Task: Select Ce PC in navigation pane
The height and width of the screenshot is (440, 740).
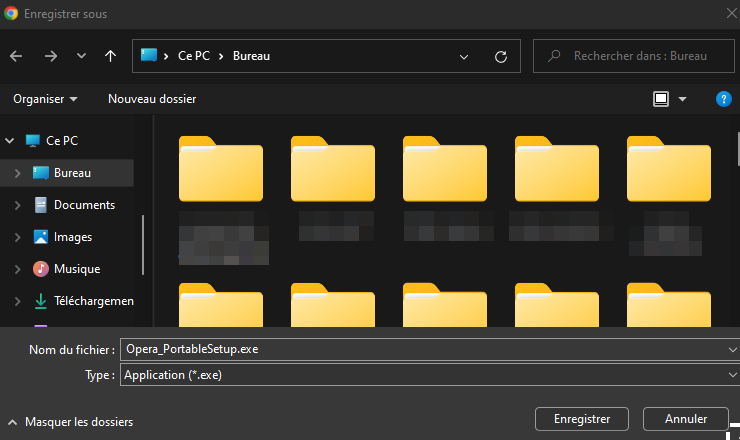Action: (62, 141)
